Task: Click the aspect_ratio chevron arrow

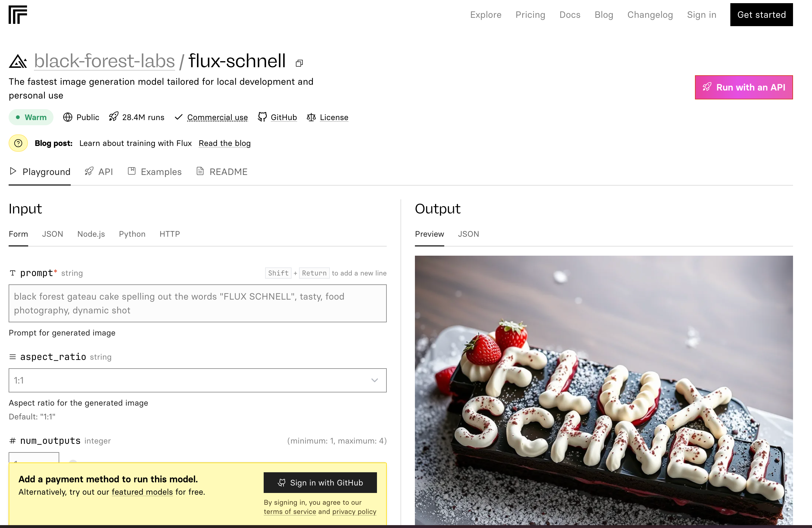Action: (x=375, y=380)
